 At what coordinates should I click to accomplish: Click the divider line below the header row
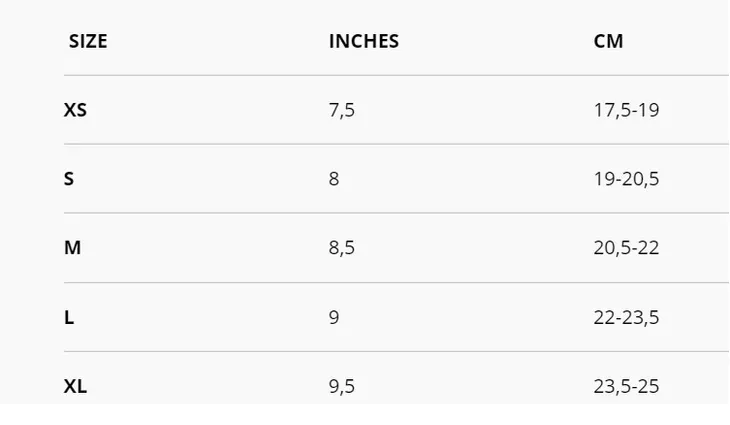coord(396,75)
